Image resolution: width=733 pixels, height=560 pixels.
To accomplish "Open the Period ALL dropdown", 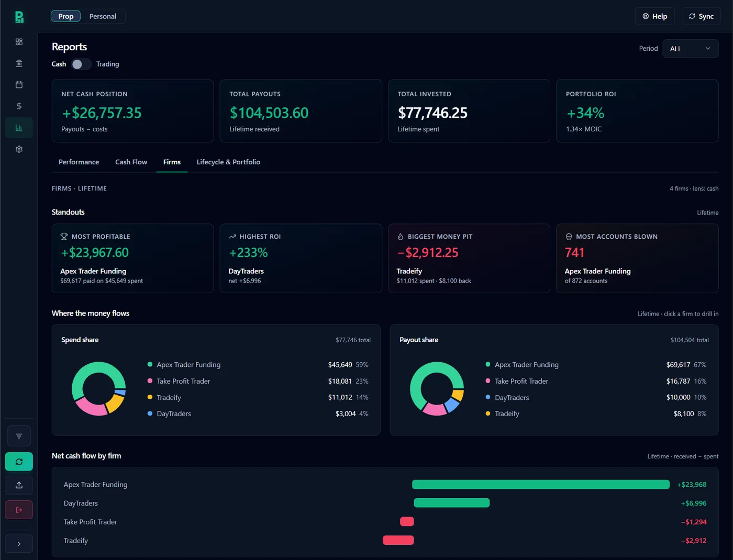I will click(691, 49).
